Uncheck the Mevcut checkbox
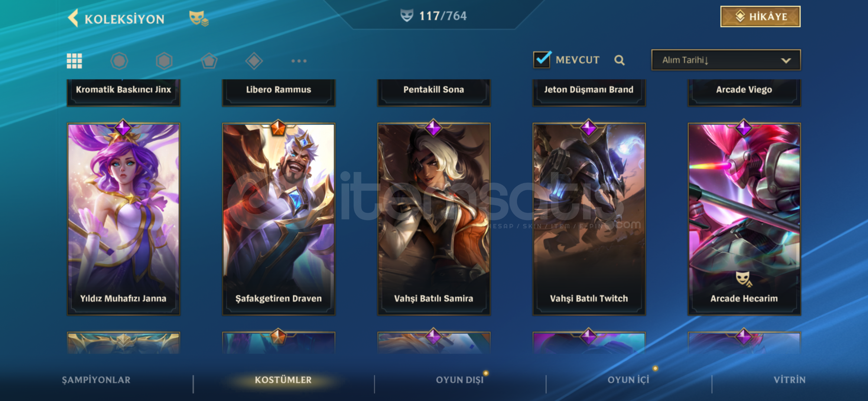Image resolution: width=868 pixels, height=401 pixels. (542, 59)
